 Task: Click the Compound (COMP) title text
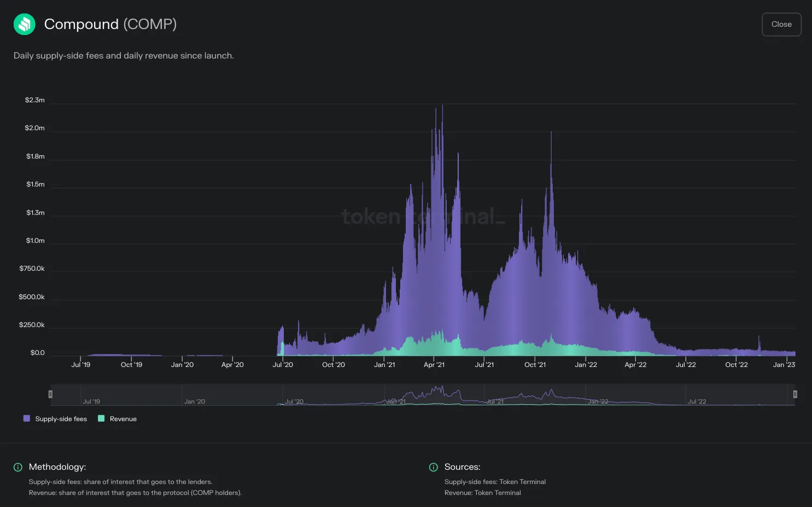[x=110, y=24]
